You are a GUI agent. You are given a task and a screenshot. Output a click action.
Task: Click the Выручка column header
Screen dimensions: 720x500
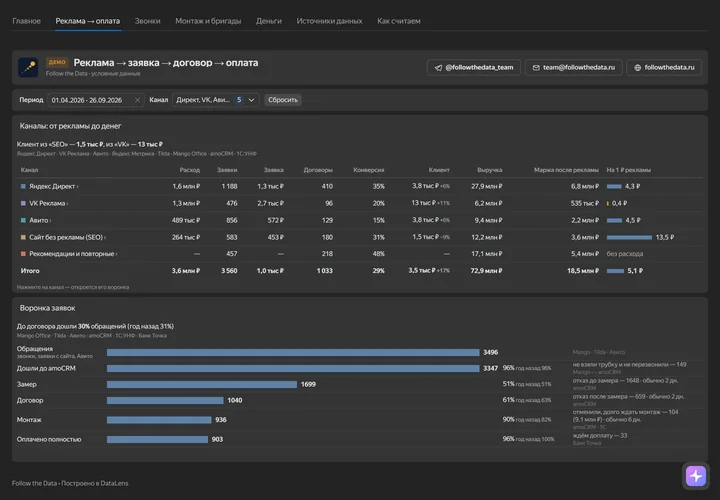pos(489,170)
